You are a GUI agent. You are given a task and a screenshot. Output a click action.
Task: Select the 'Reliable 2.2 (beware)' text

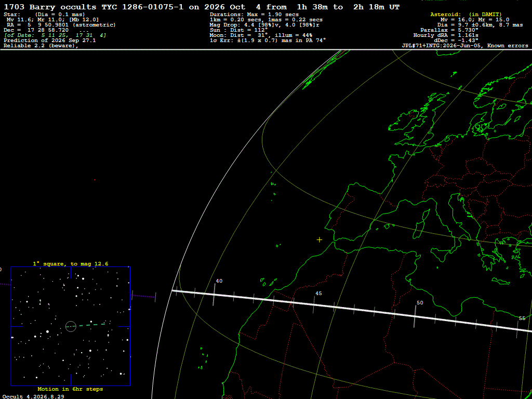pyautogui.click(x=41, y=46)
